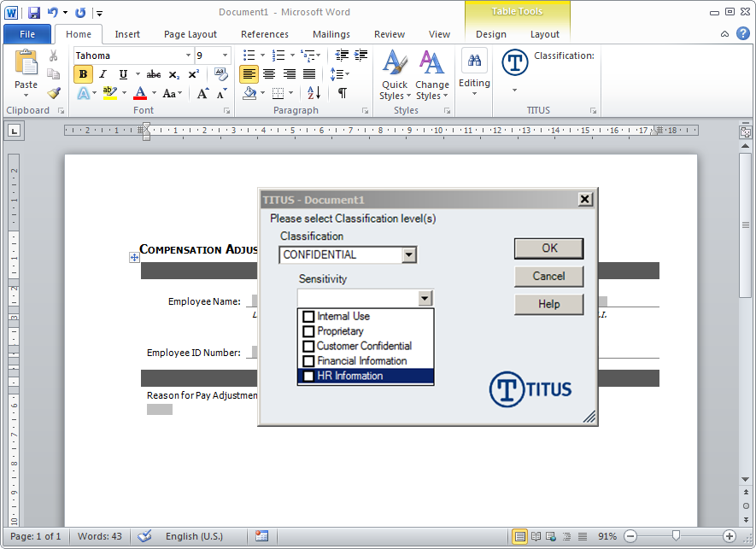Click the Cut scissors icon
The width and height of the screenshot is (756, 549).
point(54,55)
